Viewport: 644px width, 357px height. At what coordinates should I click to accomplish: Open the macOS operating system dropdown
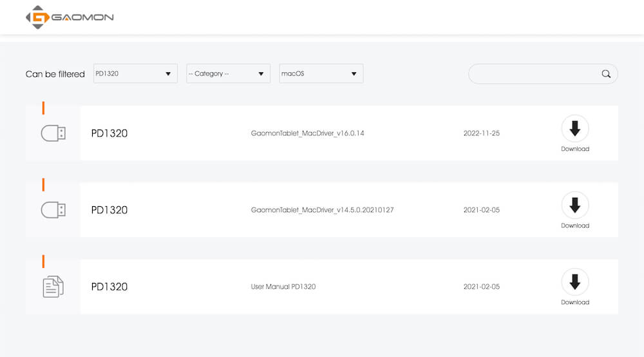pos(321,73)
